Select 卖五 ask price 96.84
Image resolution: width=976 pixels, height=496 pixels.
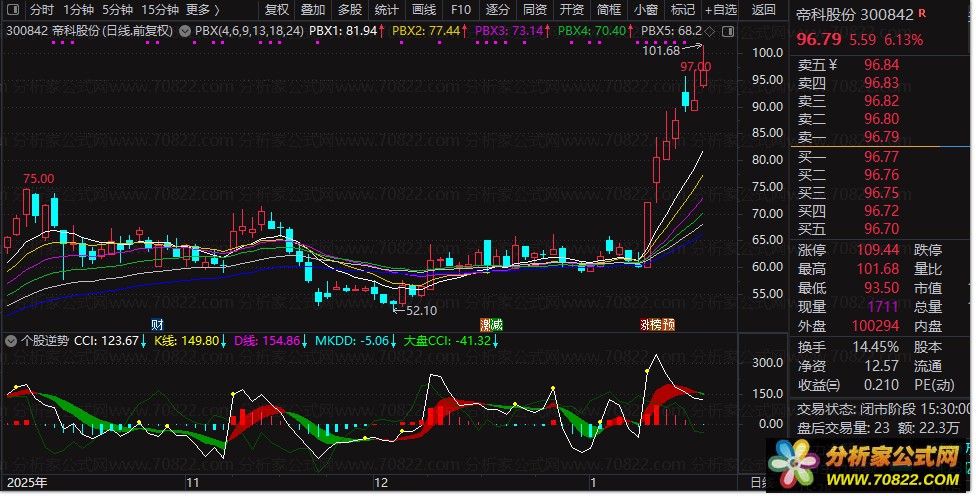[x=881, y=65]
